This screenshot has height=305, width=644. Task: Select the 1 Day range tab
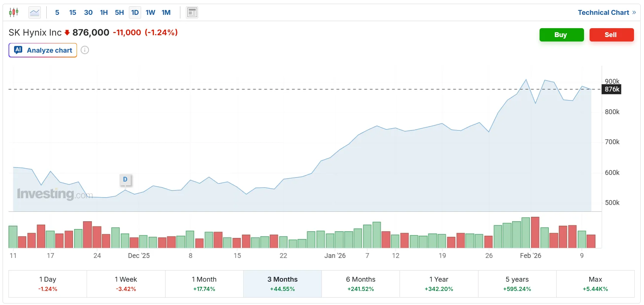[48, 284]
